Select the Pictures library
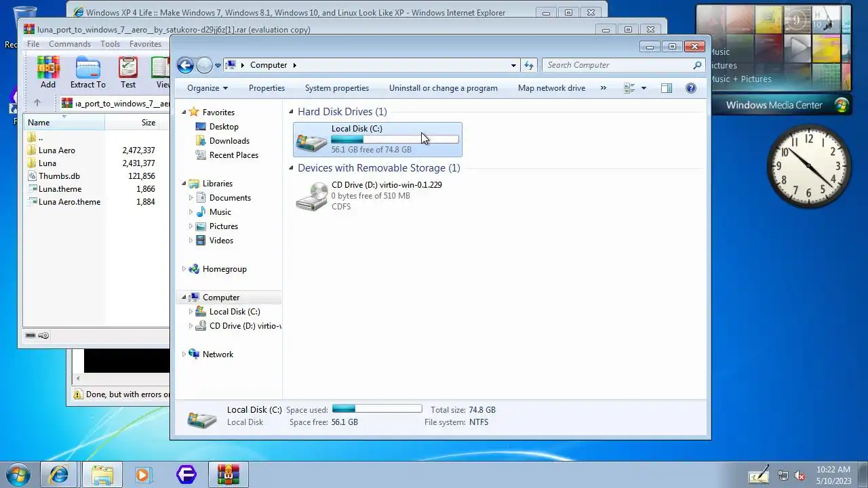 (223, 226)
